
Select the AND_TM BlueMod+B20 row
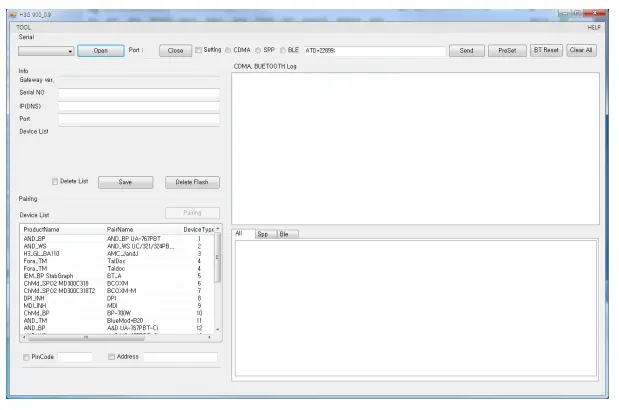click(117, 321)
